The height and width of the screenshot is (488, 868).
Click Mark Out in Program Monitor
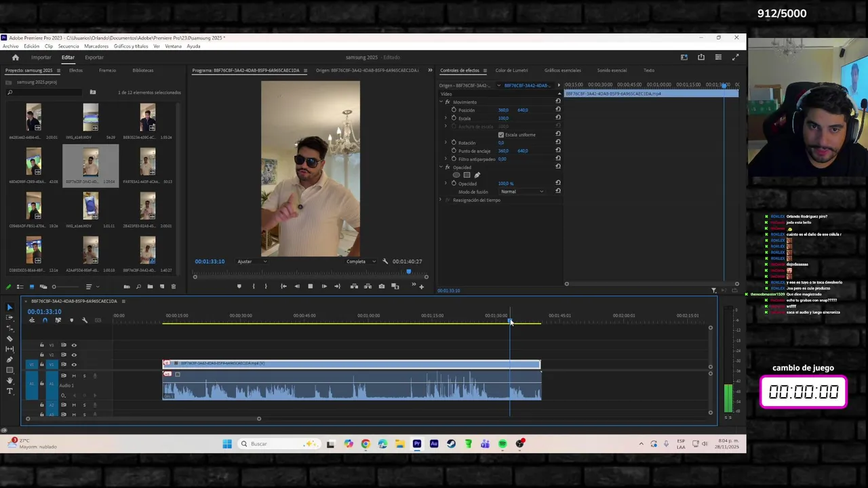pos(266,287)
